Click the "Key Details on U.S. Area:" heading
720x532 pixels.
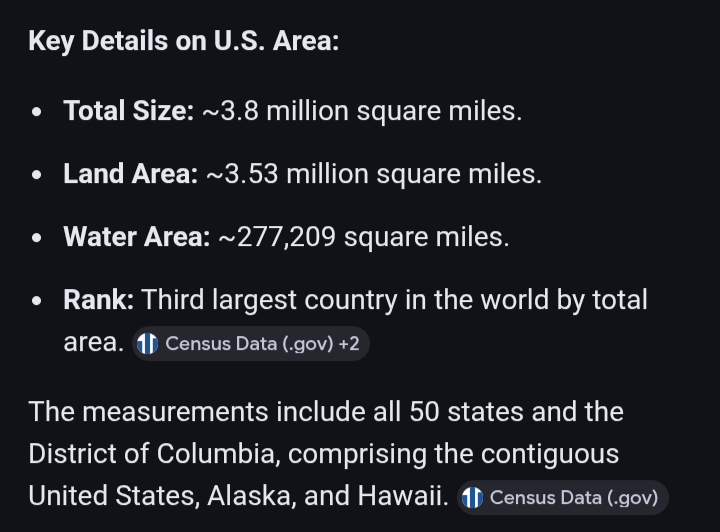point(183,44)
